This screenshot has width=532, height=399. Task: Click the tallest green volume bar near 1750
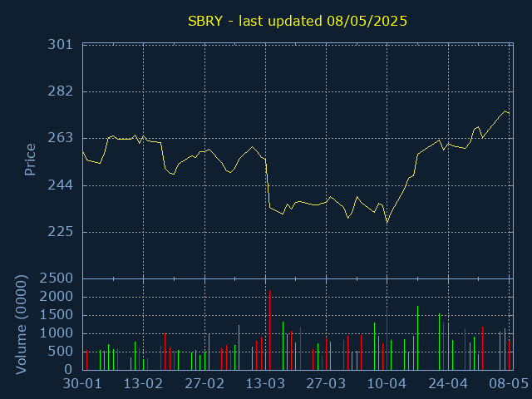(x=417, y=338)
